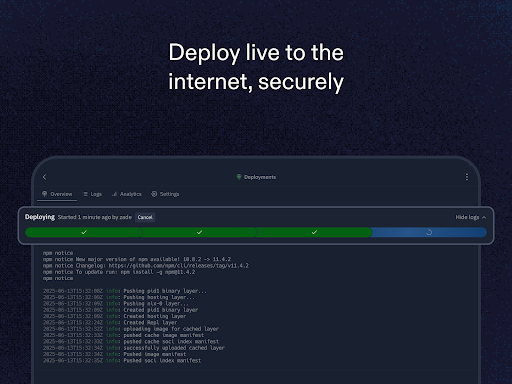
Task: Select the 'To update run: npm install' line
Action: [x=119, y=272]
